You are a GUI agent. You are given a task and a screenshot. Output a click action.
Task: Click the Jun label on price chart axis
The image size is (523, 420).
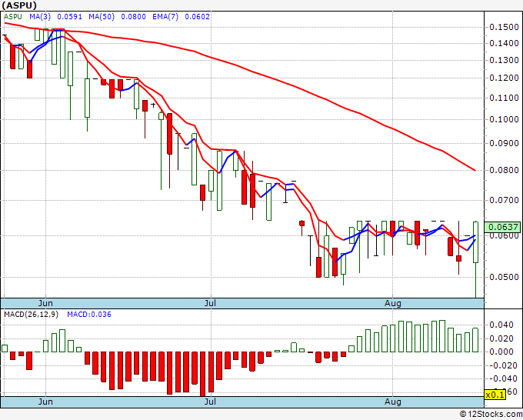(x=45, y=303)
